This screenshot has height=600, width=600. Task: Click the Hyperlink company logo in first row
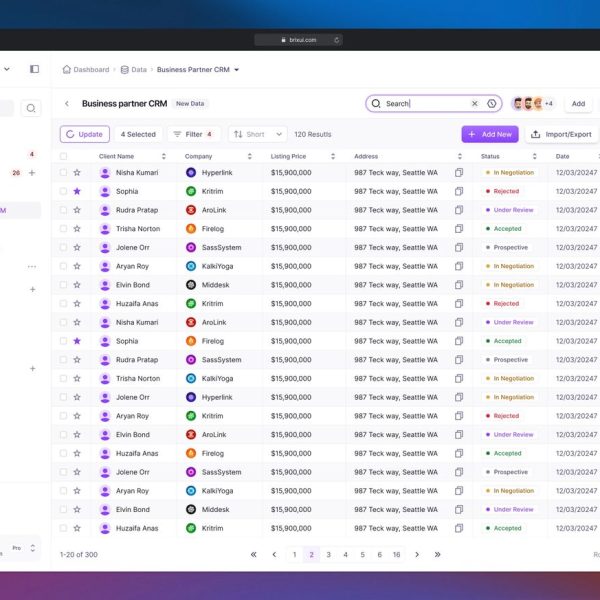191,173
